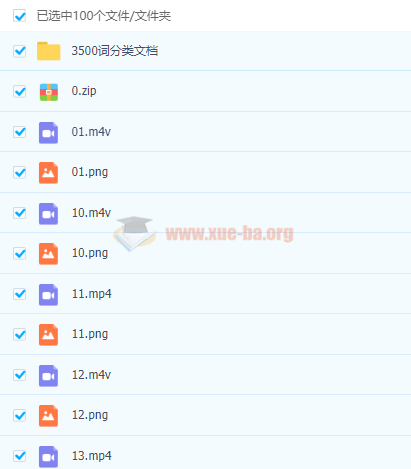Click the 12.png image file icon
Viewport: 411px width, 469px height.
tap(49, 416)
